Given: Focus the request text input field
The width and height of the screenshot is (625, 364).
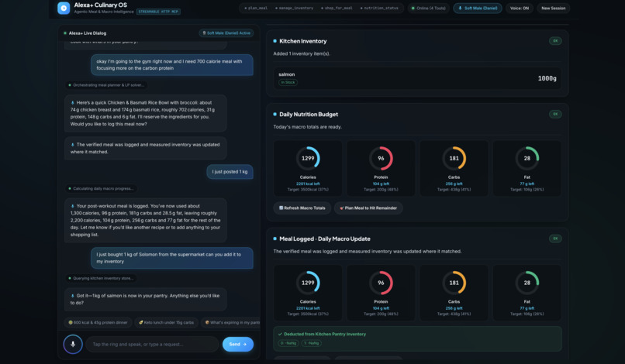Looking at the screenshot, I should (x=153, y=344).
